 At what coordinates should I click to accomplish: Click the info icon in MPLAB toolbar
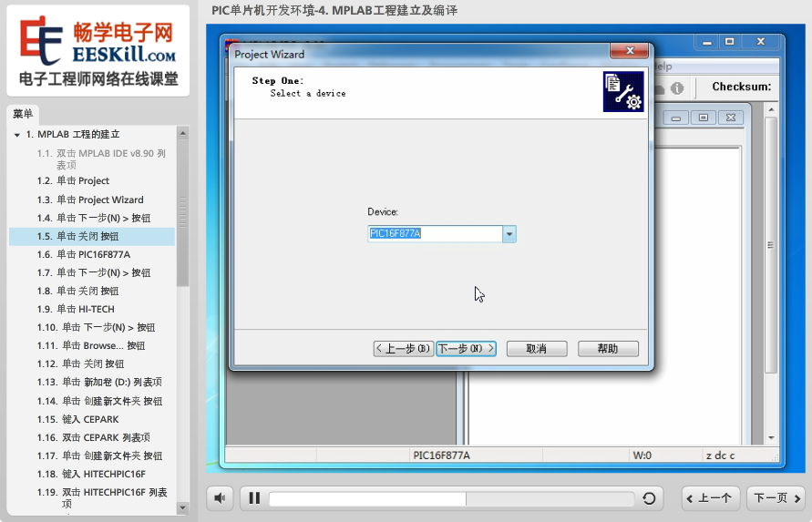pyautogui.click(x=677, y=88)
